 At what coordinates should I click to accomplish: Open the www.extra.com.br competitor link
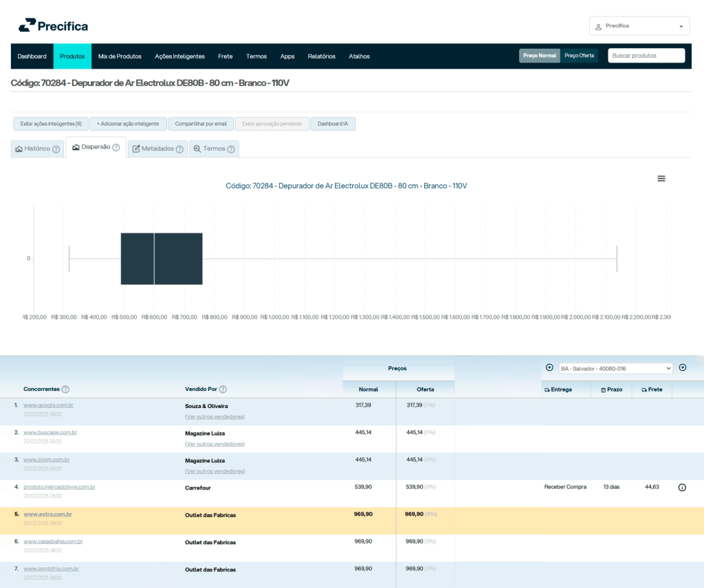(47, 514)
